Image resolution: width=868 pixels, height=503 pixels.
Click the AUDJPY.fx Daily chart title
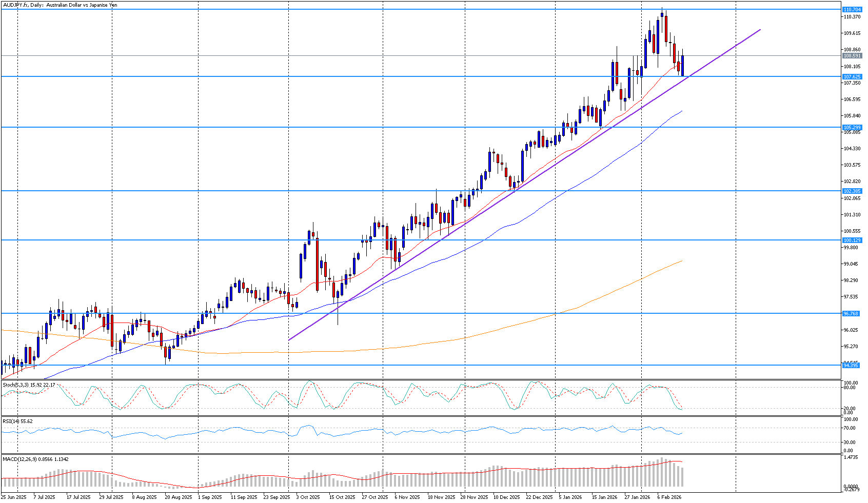tap(60, 5)
